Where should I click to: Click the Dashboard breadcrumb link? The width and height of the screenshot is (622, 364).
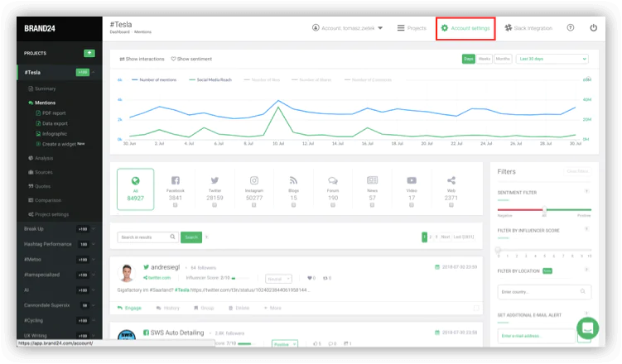(120, 32)
